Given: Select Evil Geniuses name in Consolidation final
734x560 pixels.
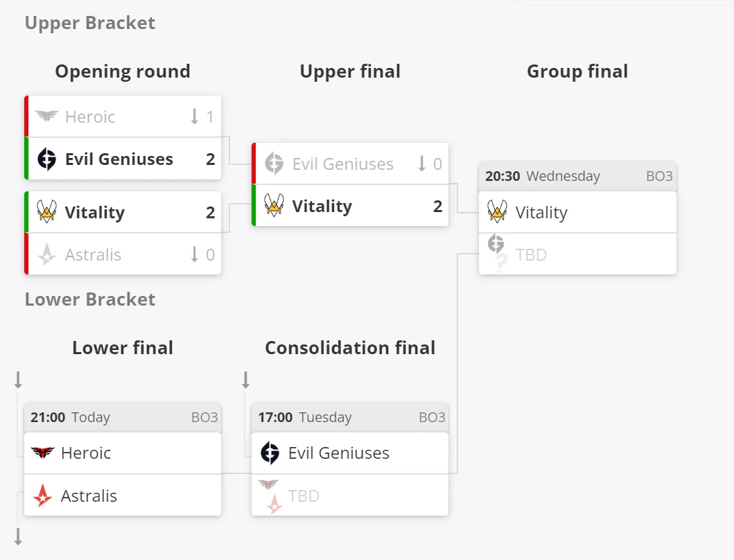Looking at the screenshot, I should tap(339, 453).
